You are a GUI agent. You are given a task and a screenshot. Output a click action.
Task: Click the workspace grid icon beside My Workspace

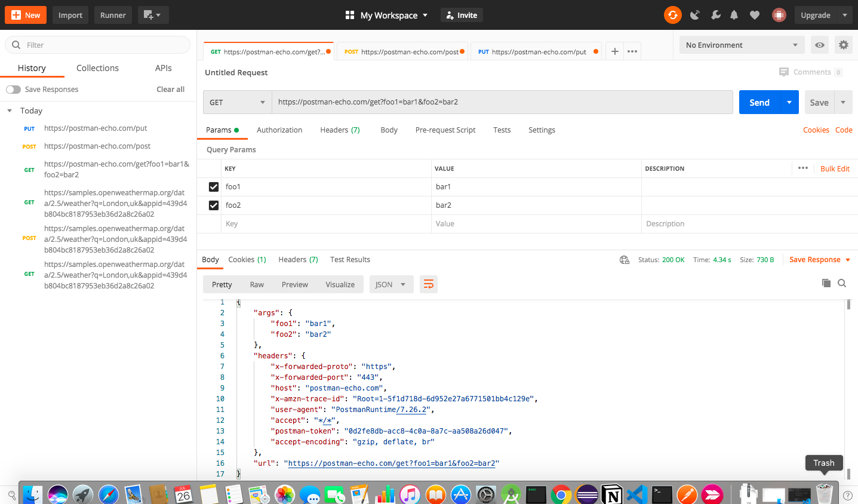coord(350,15)
